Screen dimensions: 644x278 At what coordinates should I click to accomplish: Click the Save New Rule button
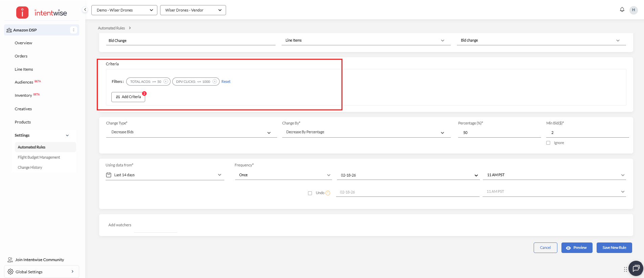coord(614,248)
